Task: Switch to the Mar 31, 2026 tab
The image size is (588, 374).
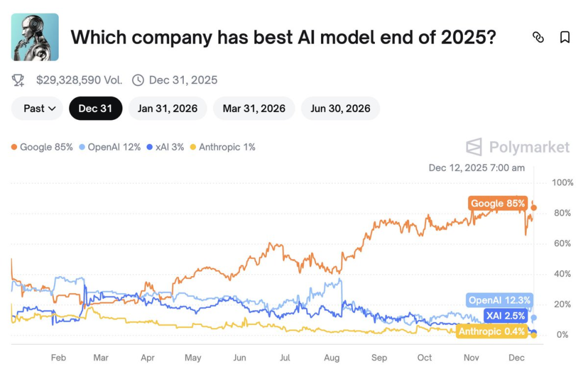Action: coord(254,108)
